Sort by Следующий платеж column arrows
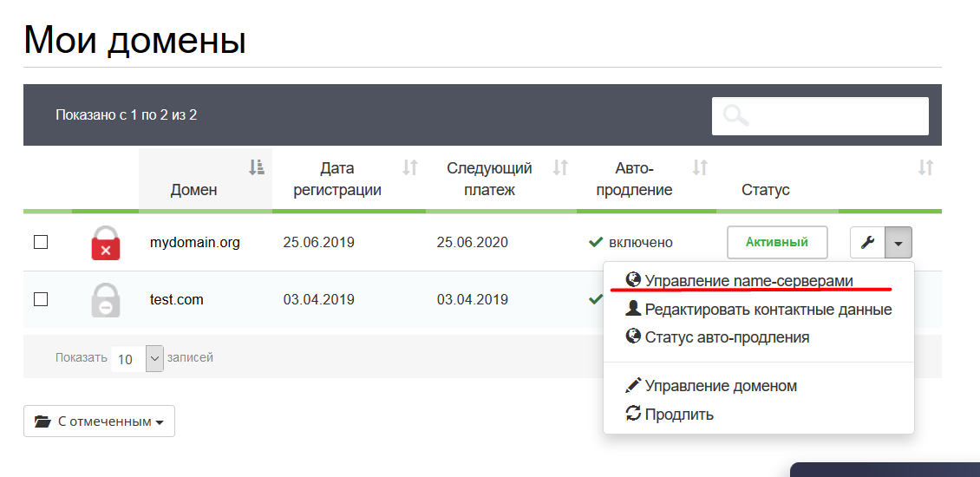This screenshot has height=477, width=980. pyautogui.click(x=560, y=167)
